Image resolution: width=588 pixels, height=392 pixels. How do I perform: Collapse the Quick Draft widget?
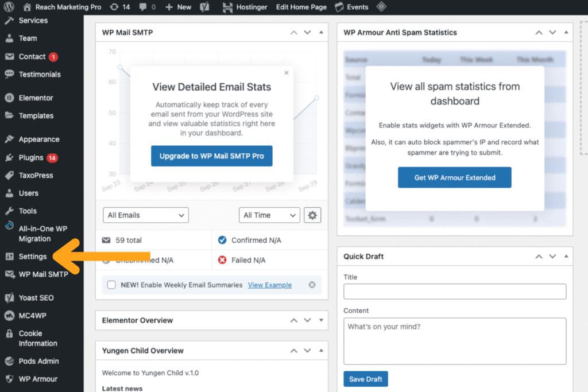pos(566,256)
